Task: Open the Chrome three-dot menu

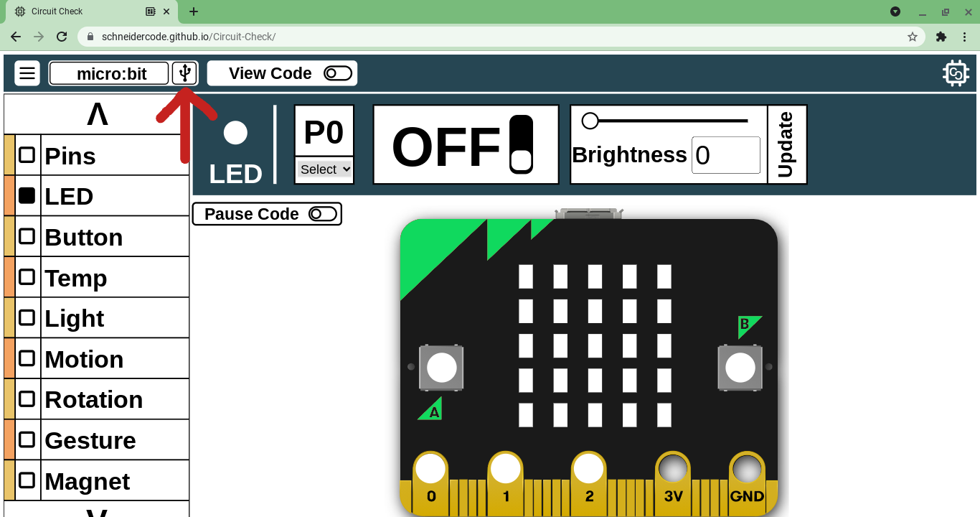Action: [x=964, y=36]
